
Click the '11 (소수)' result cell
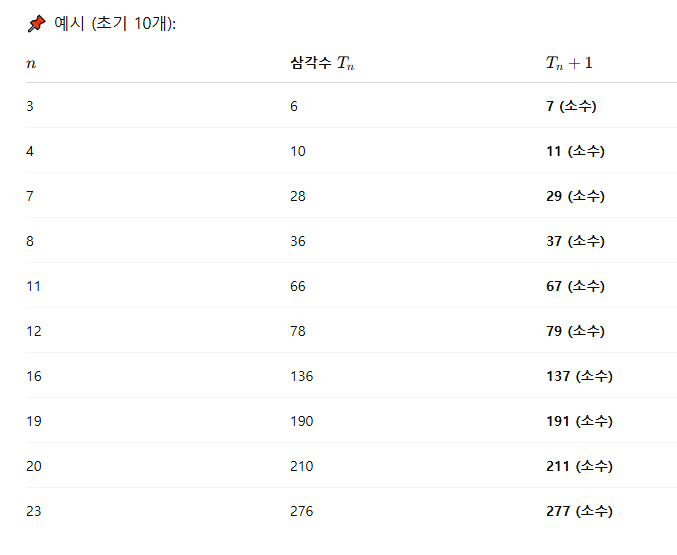tap(575, 151)
